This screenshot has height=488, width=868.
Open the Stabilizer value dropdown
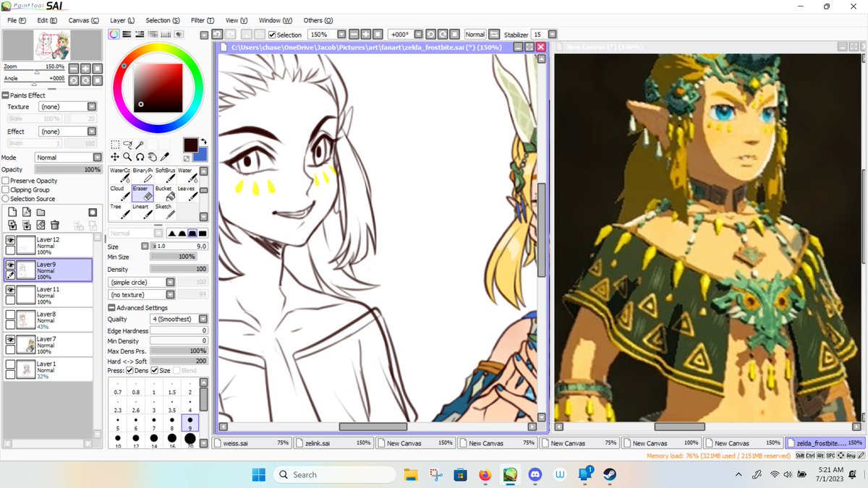[x=553, y=34]
